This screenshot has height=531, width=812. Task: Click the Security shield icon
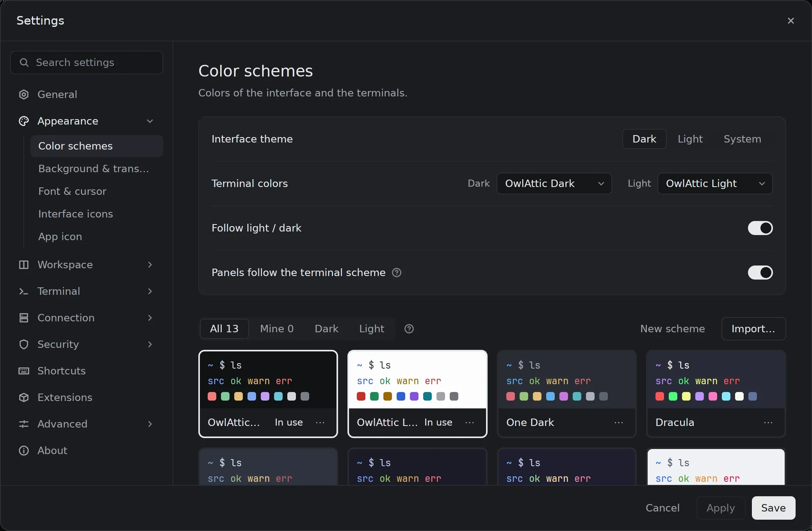coord(24,344)
